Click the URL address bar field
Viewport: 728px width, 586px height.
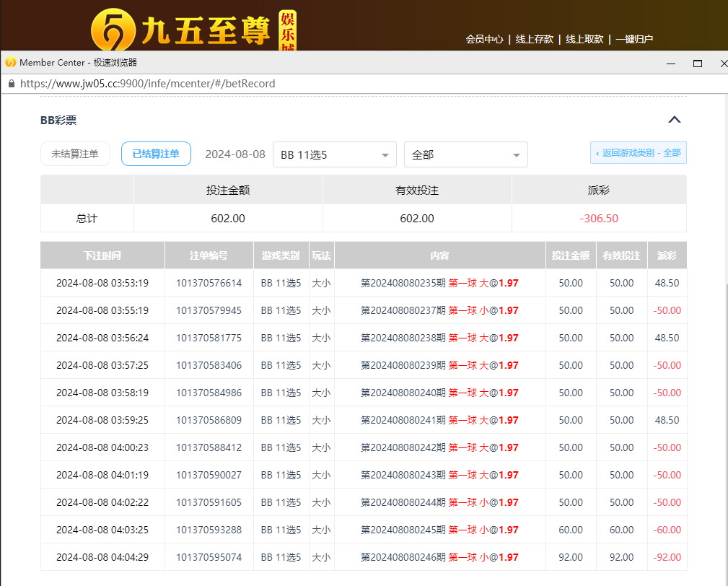(x=147, y=84)
